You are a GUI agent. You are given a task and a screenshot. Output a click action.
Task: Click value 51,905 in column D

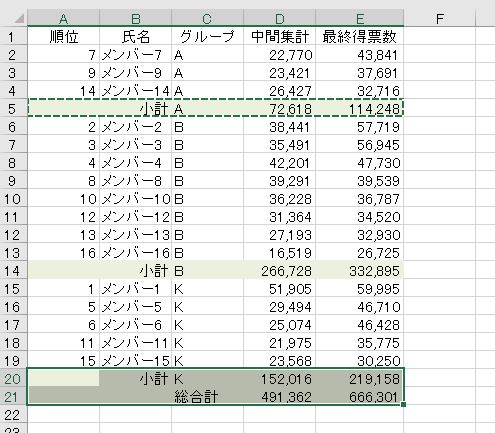tap(279, 289)
